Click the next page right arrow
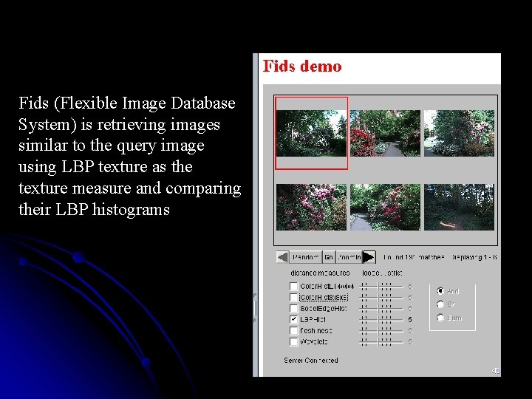 point(369,257)
